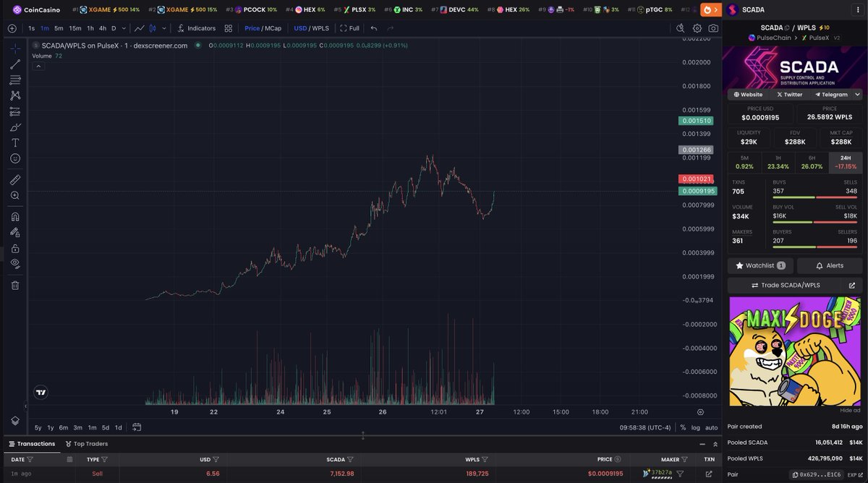Select the 15m timeframe
The width and height of the screenshot is (868, 483).
click(x=75, y=28)
